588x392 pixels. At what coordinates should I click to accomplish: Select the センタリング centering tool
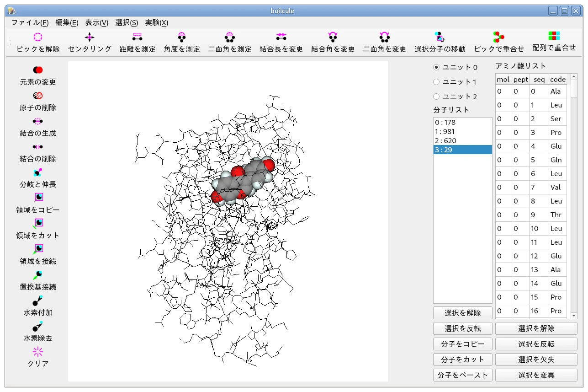pyautogui.click(x=90, y=38)
